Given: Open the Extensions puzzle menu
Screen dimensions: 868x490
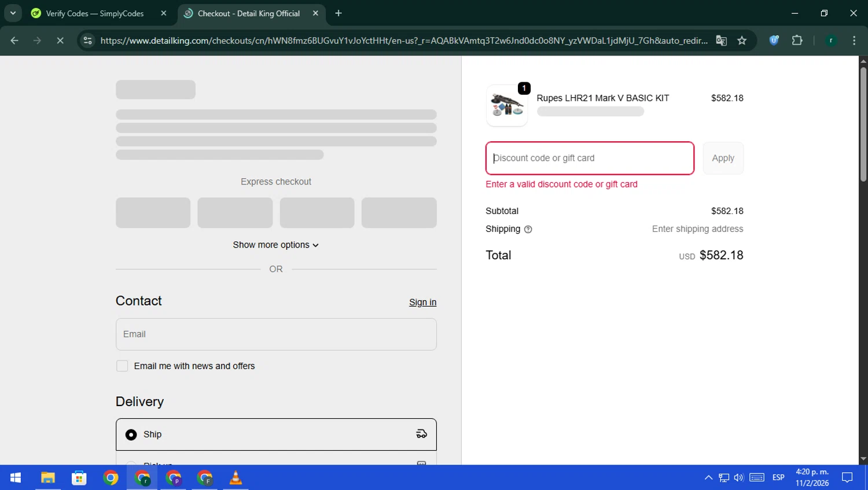Looking at the screenshot, I should [797, 40].
